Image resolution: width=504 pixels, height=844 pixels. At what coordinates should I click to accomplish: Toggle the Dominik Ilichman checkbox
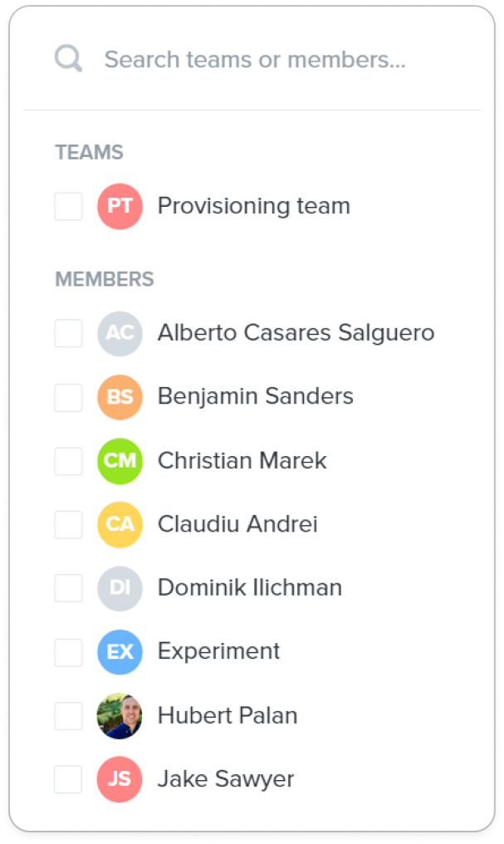[x=68, y=588]
